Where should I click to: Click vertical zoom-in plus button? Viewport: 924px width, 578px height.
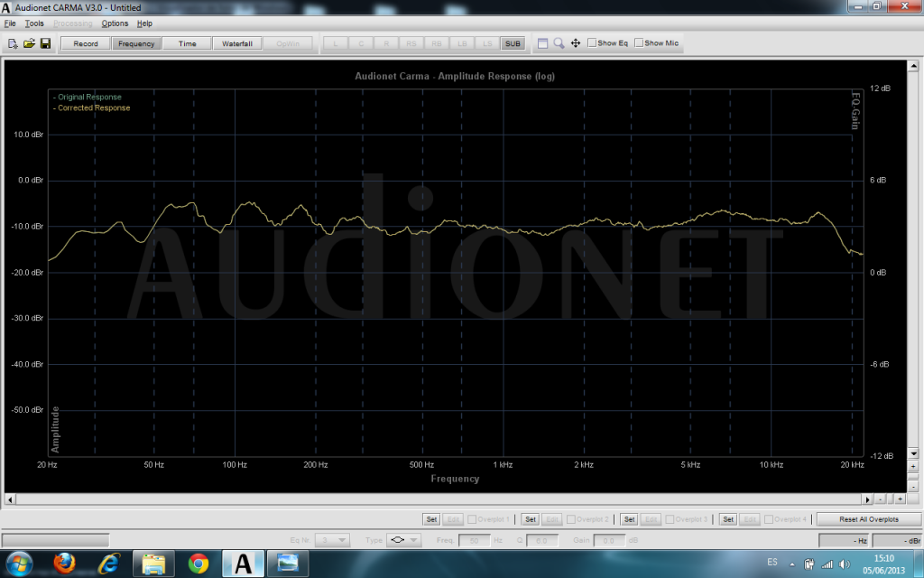tap(913, 467)
